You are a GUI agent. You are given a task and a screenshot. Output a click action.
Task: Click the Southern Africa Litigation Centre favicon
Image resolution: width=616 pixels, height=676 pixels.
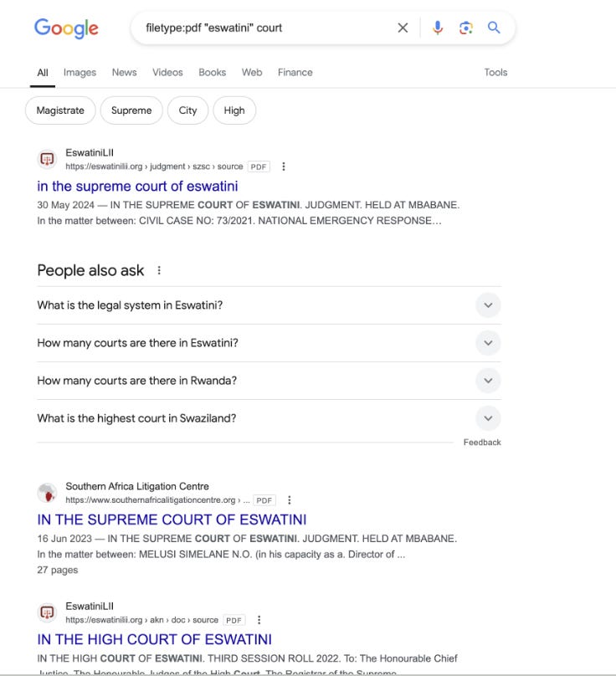48,492
